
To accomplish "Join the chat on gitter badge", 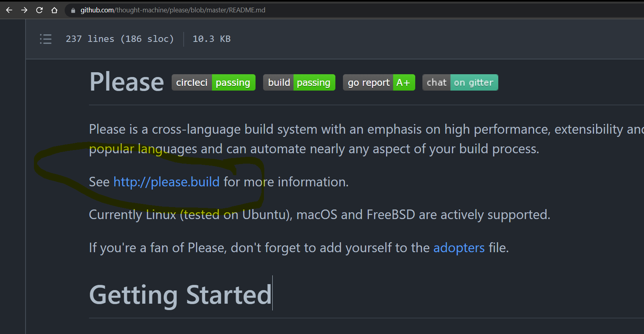I will click(460, 82).
